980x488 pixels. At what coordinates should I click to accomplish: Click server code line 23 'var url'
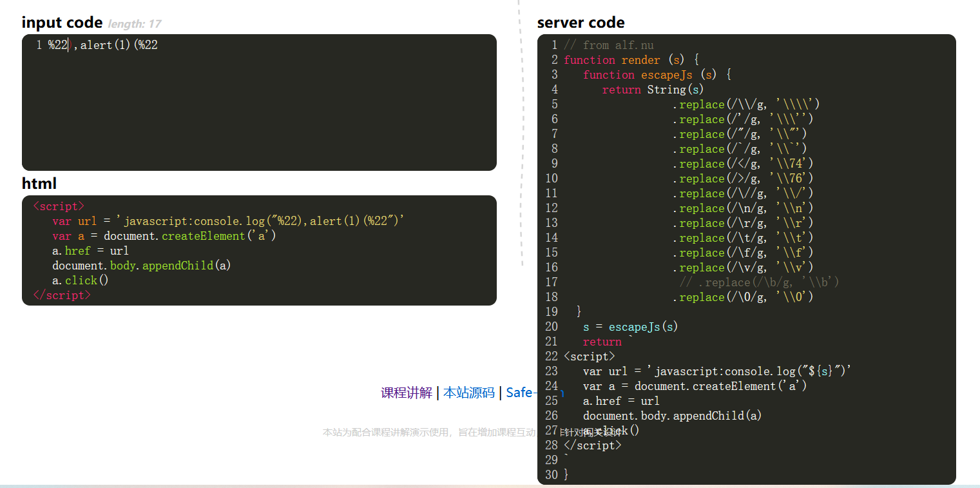(x=718, y=371)
